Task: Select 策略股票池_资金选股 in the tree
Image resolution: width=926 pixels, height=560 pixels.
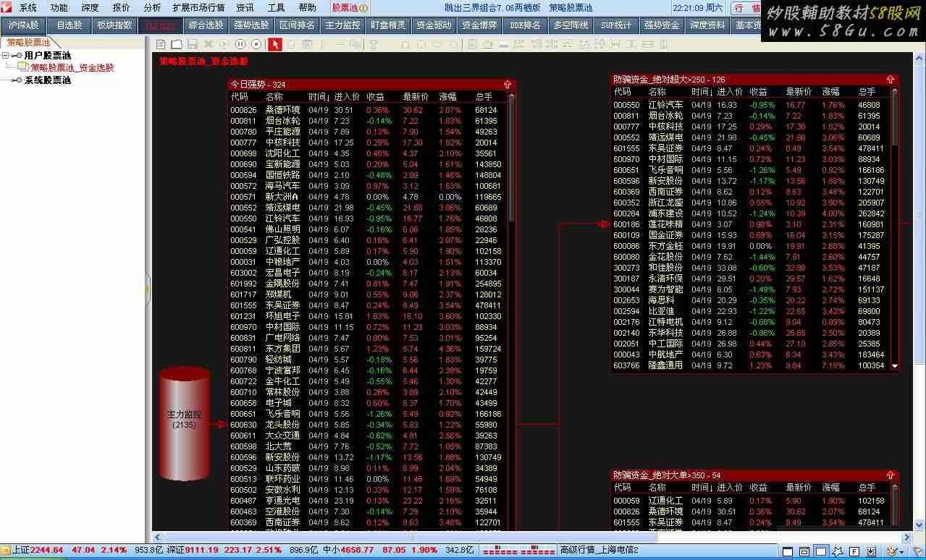Action: click(72, 68)
